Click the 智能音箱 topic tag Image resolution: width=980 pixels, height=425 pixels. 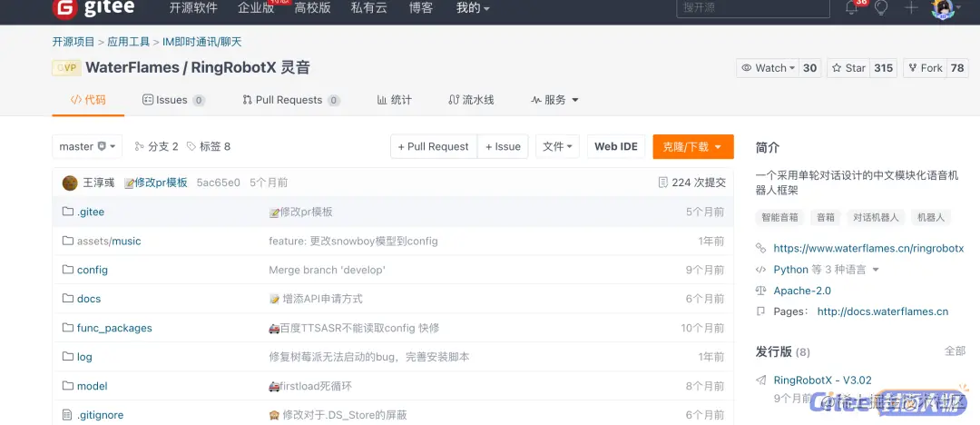[780, 217]
